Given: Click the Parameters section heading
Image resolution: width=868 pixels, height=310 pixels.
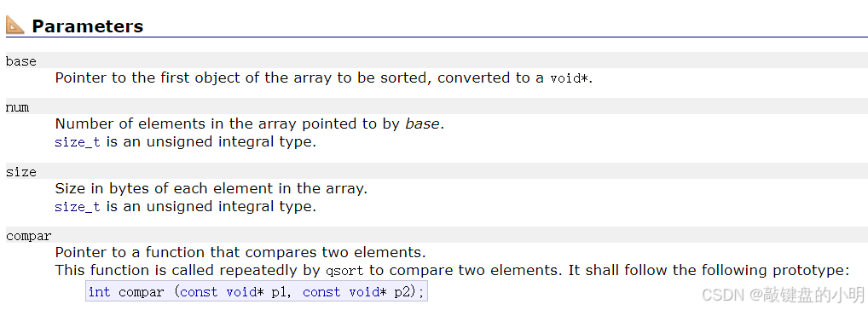Looking at the screenshot, I should coord(88,26).
